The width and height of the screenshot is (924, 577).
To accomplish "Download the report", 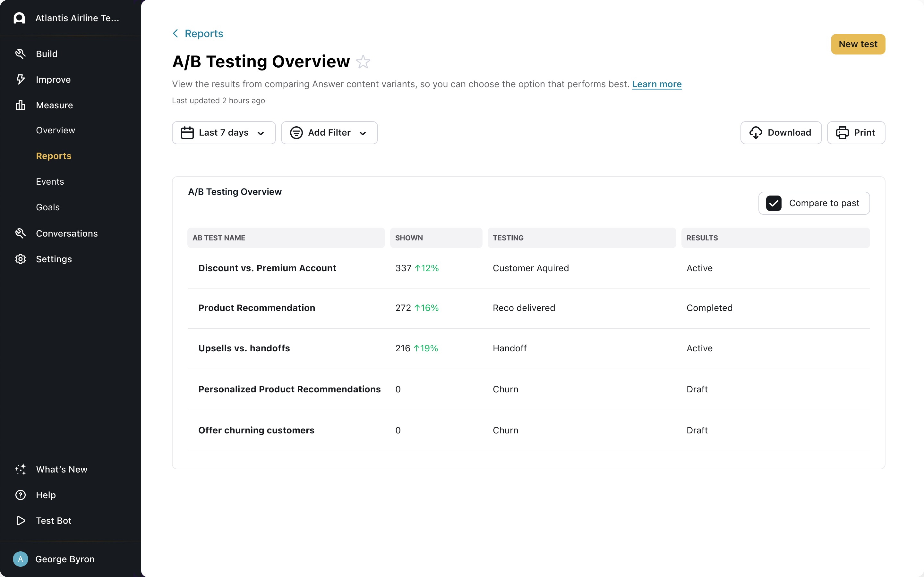I will point(781,133).
